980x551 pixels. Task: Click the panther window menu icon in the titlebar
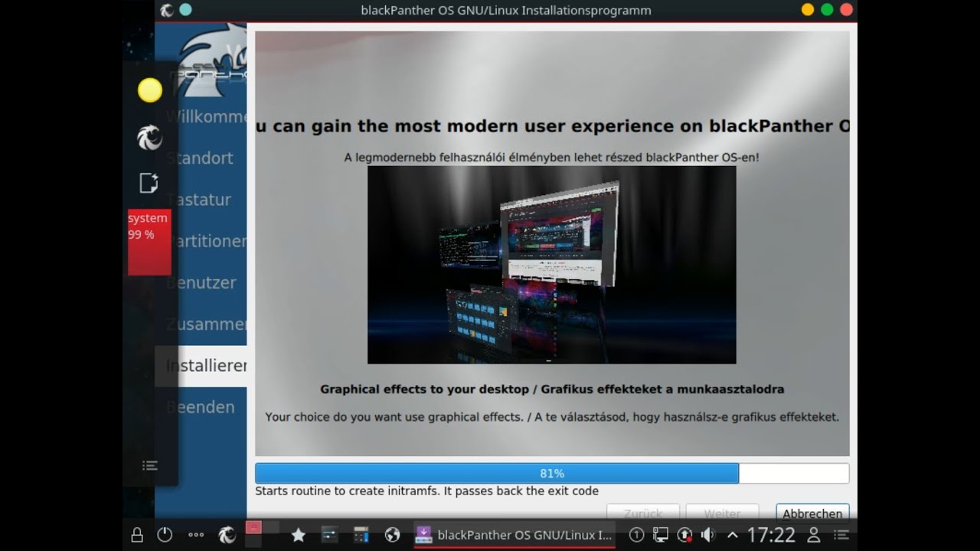point(167,10)
